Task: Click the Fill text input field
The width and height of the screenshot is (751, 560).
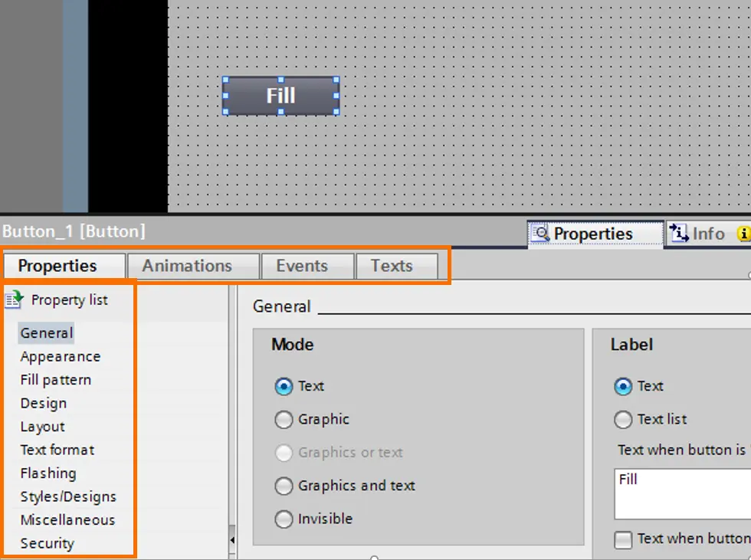Action: pos(683,494)
